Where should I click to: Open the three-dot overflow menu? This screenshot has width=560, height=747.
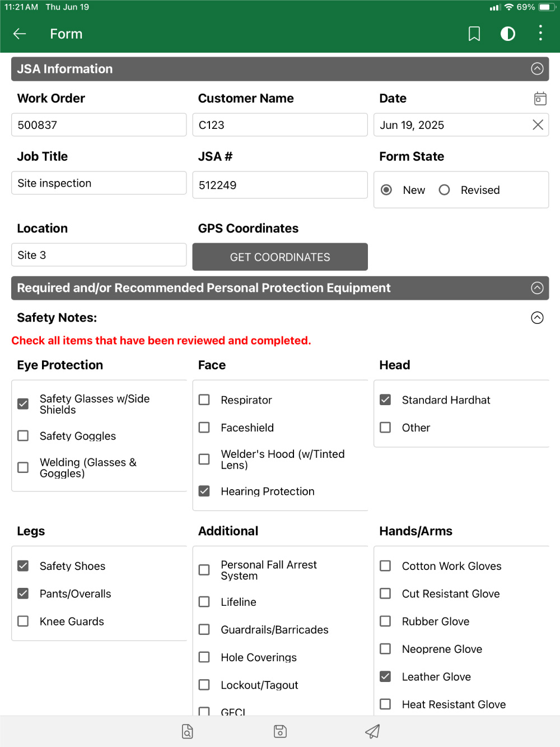(540, 33)
